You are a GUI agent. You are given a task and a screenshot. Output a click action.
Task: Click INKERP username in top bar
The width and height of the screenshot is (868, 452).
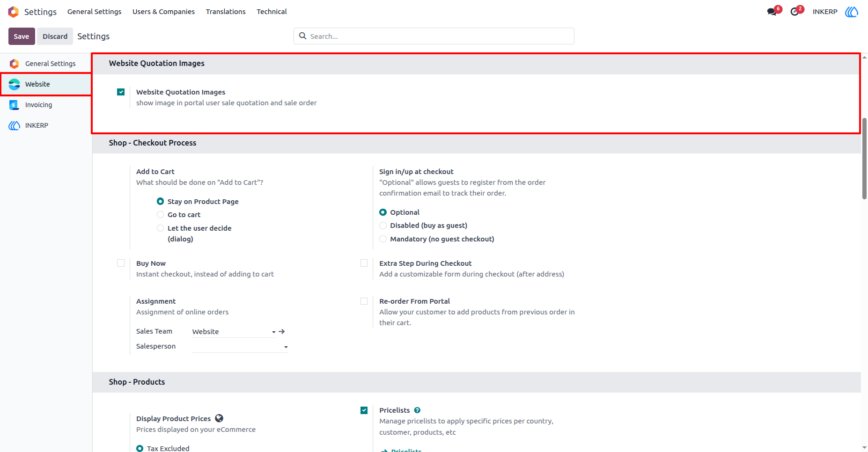pos(825,12)
